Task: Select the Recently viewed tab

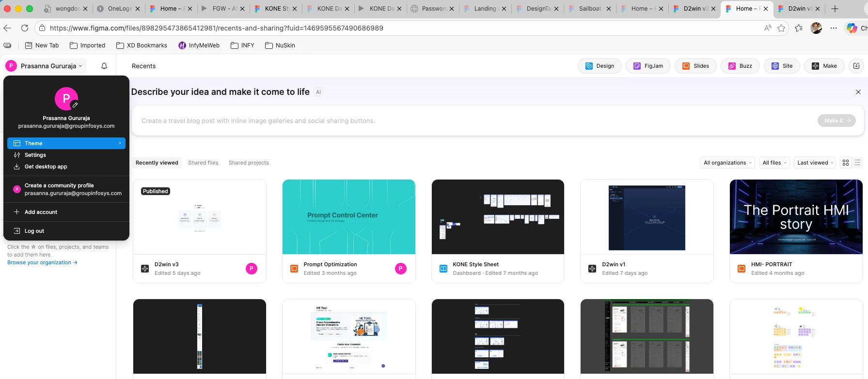Action: click(157, 163)
